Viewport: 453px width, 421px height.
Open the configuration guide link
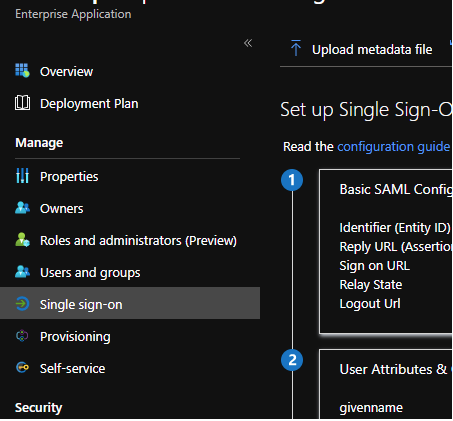coord(394,147)
